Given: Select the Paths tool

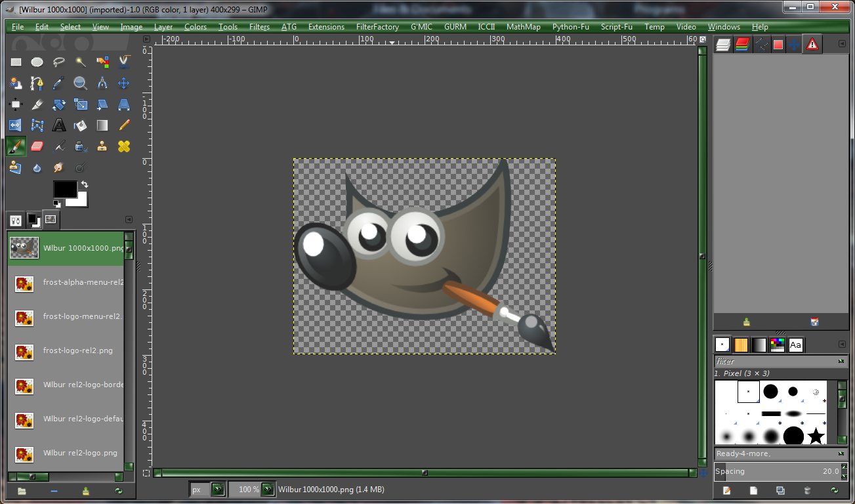Looking at the screenshot, I should 37,83.
